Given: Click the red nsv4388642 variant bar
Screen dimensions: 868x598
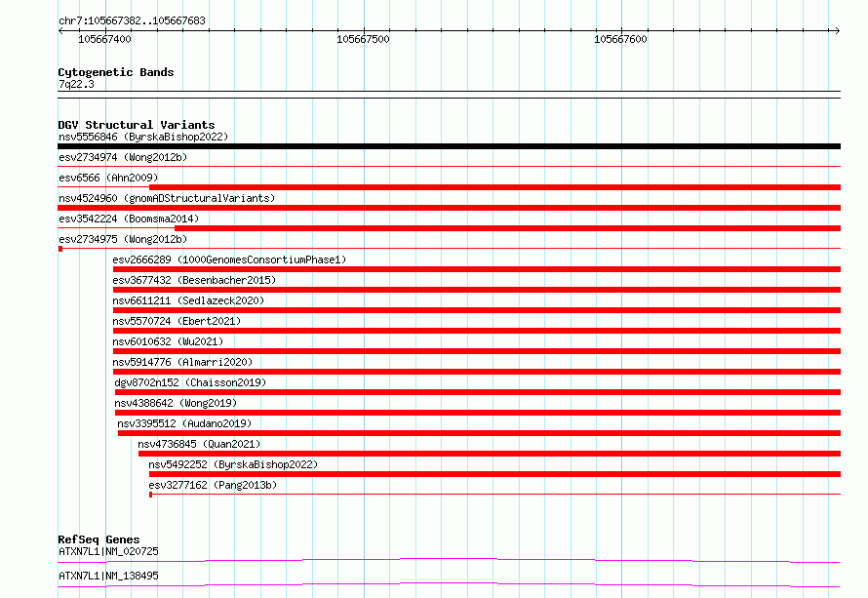Looking at the screenshot, I should pyautogui.click(x=478, y=413).
